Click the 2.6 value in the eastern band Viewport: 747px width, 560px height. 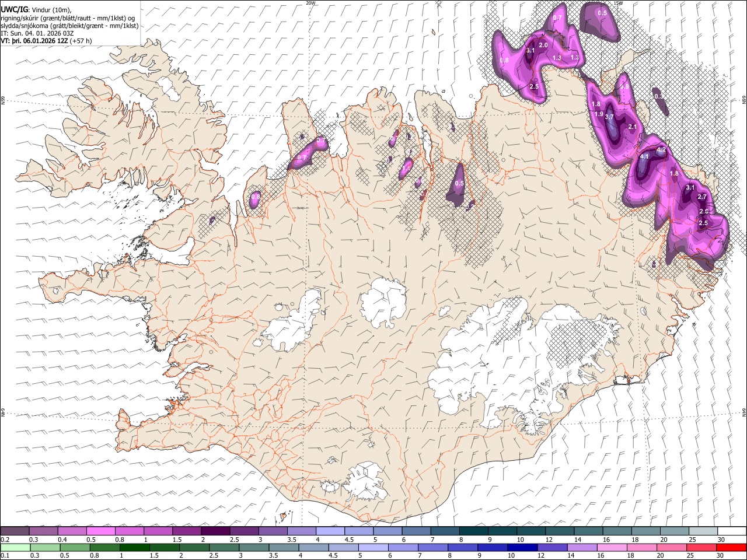coord(703,211)
